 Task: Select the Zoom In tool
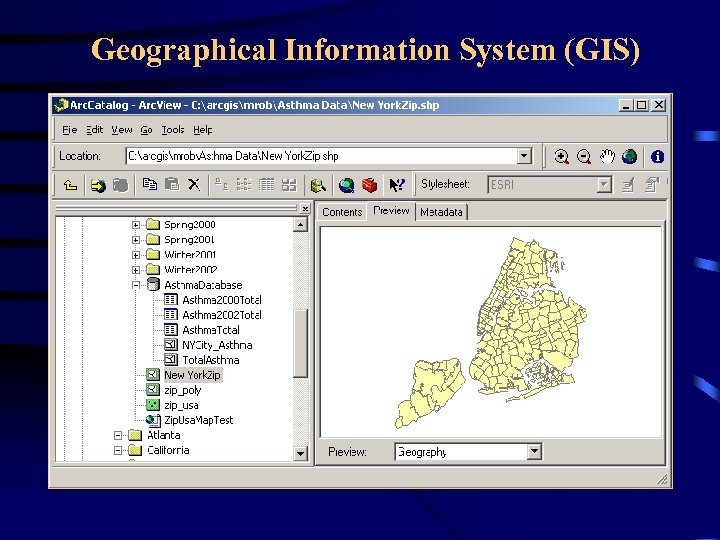pos(561,157)
